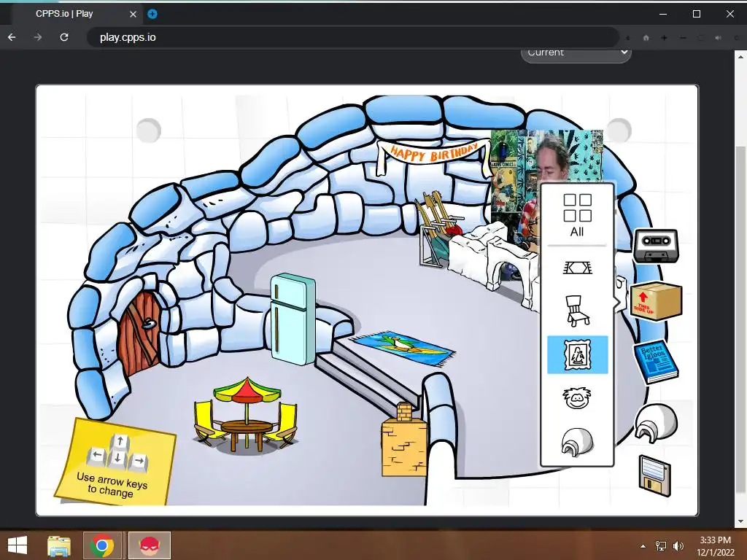Screen dimensions: 747x560
Task: Switch to Chrome in the taskbar
Action: pyautogui.click(x=102, y=545)
